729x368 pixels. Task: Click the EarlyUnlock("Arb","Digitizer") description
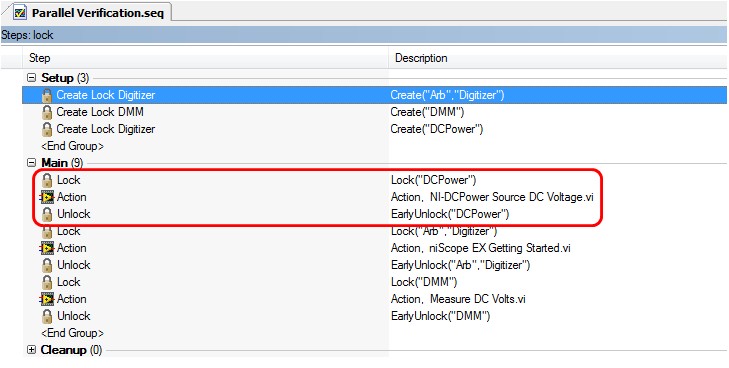[x=460, y=265]
